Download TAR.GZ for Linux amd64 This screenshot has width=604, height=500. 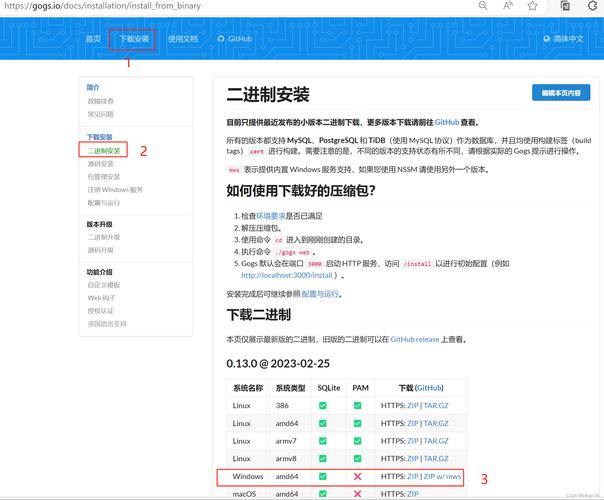436,423
